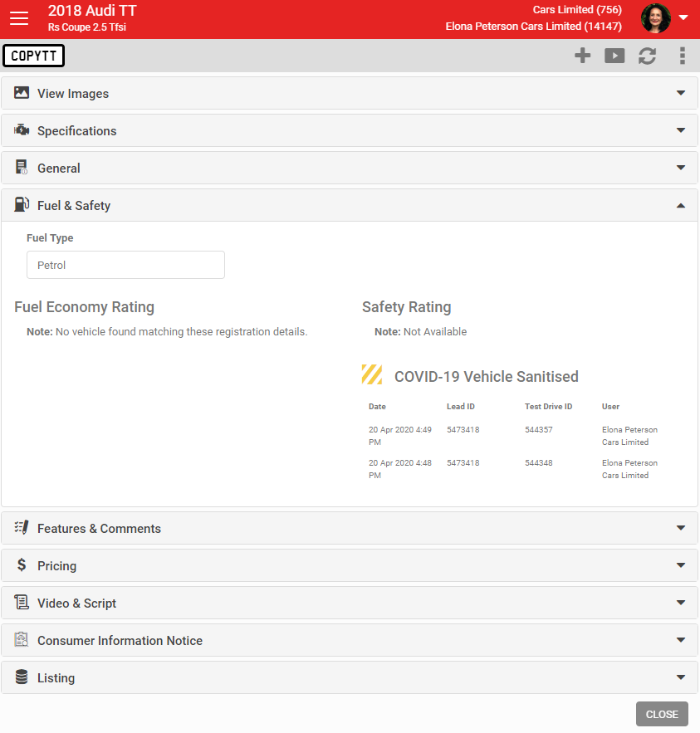Click the View Images picture icon
This screenshot has height=733, width=700.
[22, 93]
